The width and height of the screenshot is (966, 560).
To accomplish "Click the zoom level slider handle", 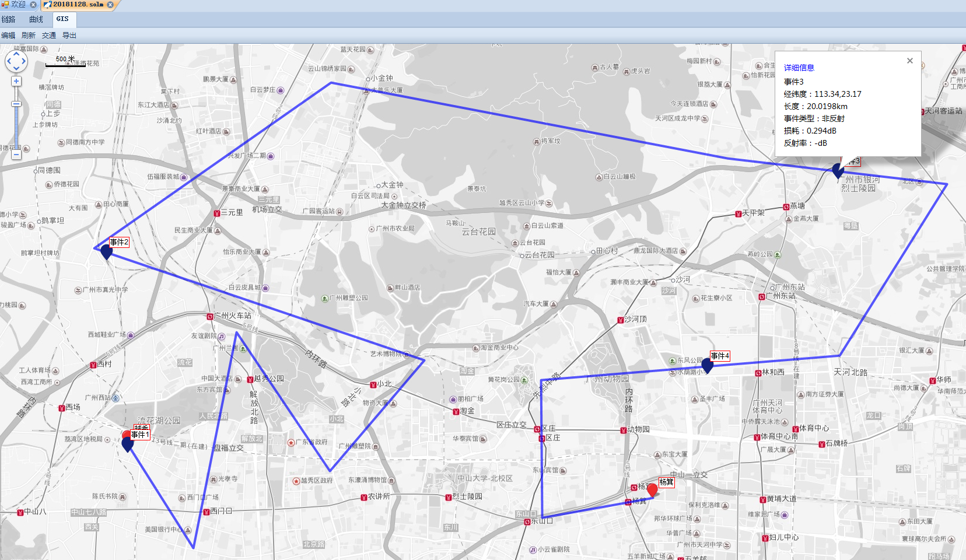I will coord(16,104).
